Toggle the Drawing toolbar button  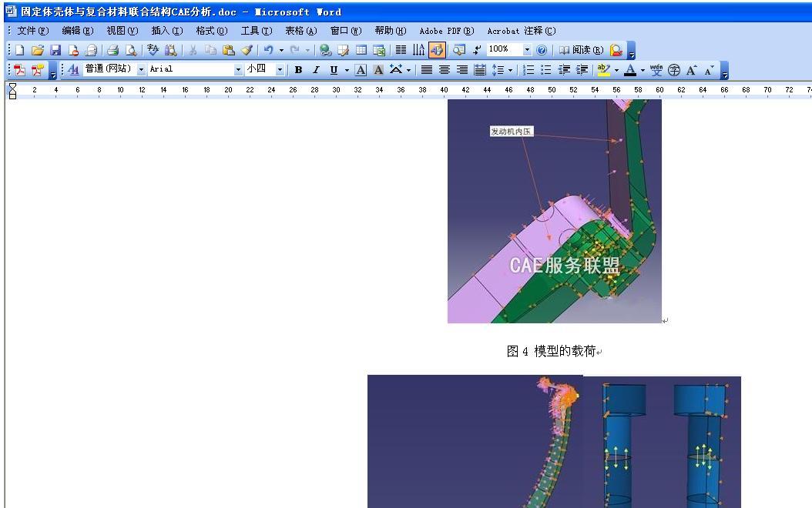(x=437, y=50)
